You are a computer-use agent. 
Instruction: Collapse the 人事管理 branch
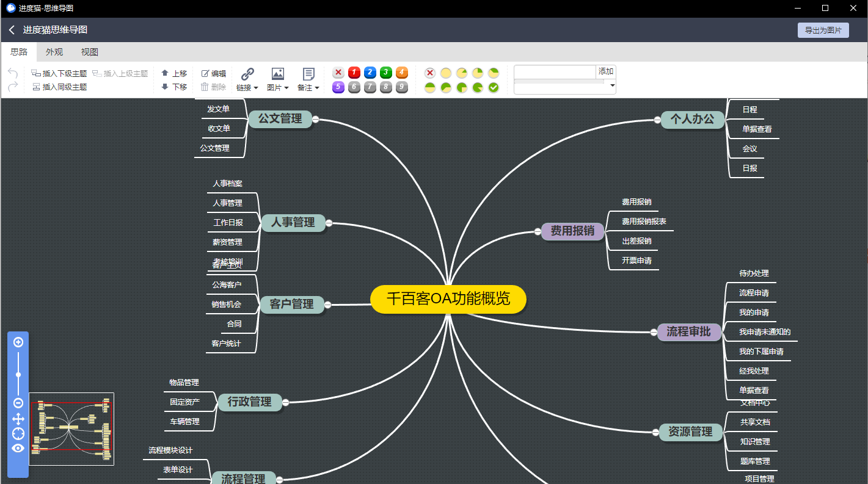[x=329, y=223]
